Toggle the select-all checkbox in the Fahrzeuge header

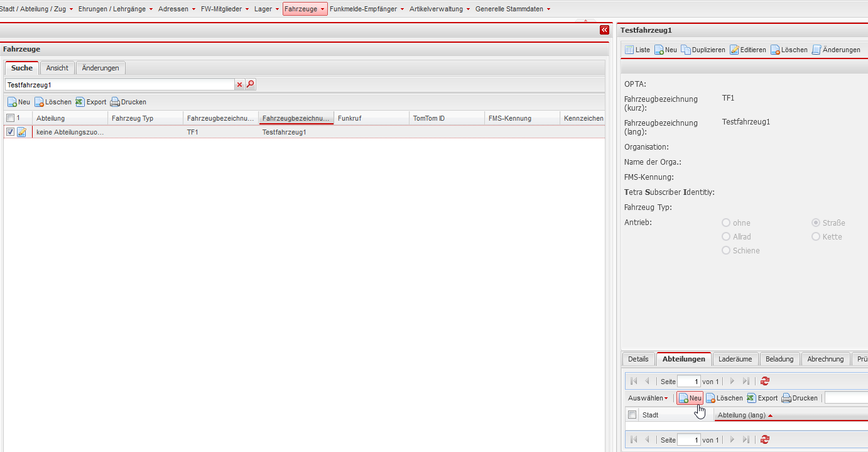pos(10,118)
